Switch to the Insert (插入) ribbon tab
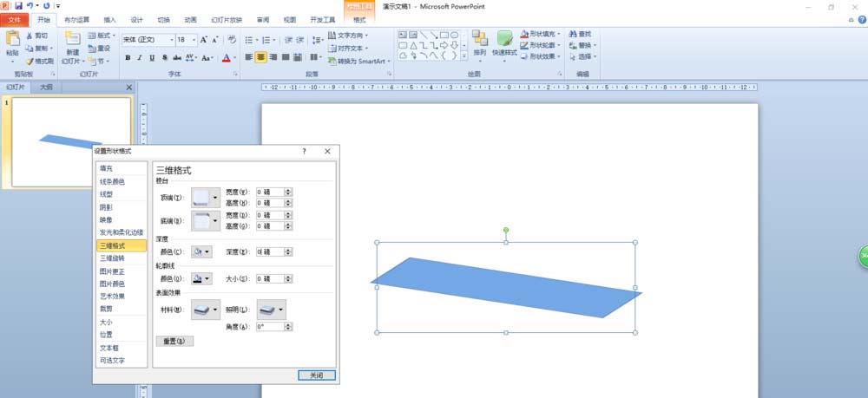Viewport: 868px width, 398px height. [110, 20]
